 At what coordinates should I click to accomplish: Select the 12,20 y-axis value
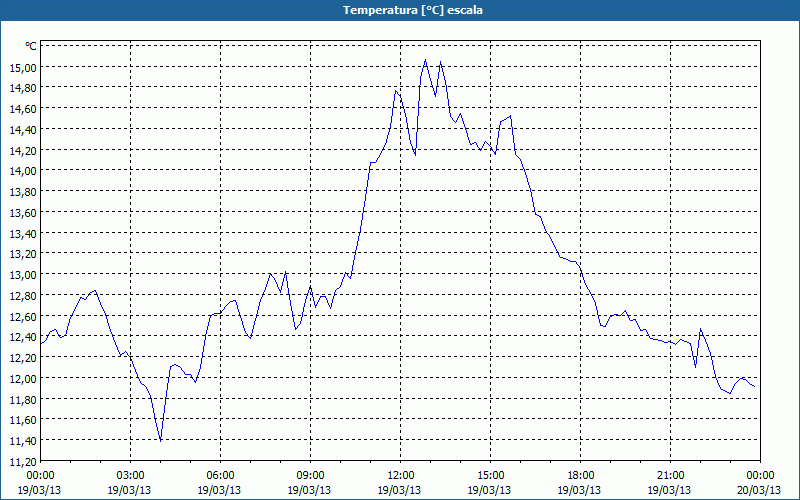[x=23, y=358]
